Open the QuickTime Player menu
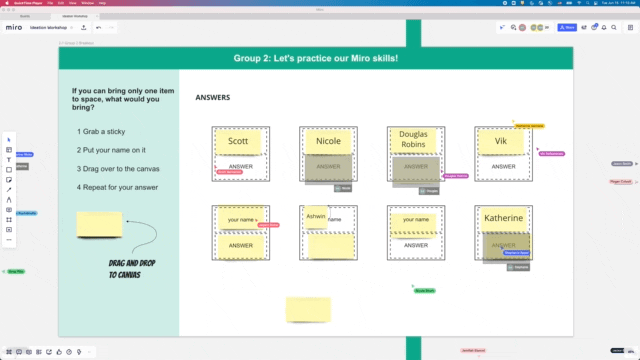The width and height of the screenshot is (640, 360). coord(28,3)
